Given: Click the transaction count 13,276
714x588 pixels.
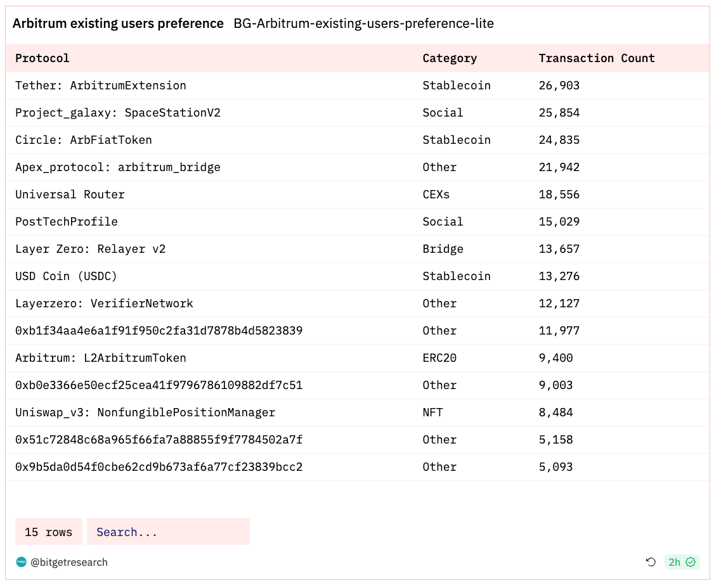Looking at the screenshot, I should point(559,276).
